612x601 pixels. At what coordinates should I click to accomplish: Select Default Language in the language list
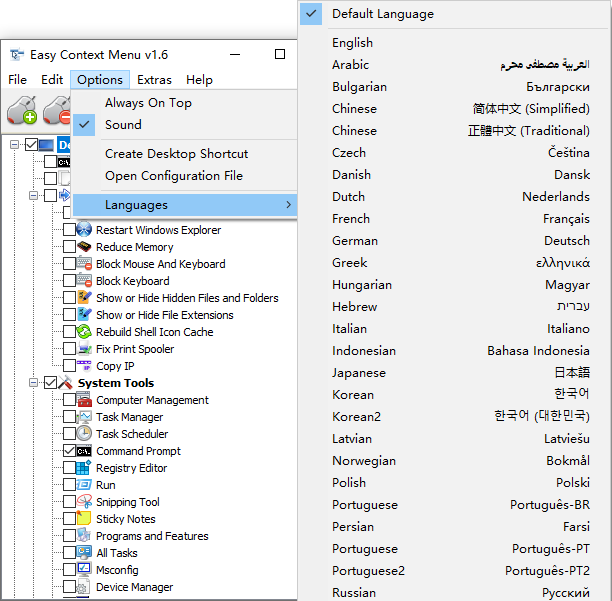coord(455,14)
